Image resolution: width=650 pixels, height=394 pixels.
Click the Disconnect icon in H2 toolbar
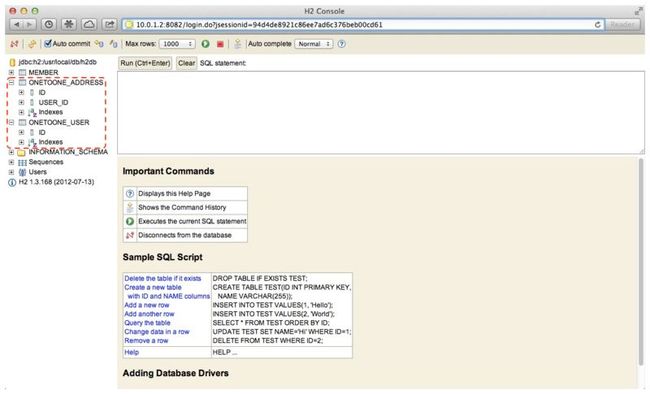tap(14, 44)
